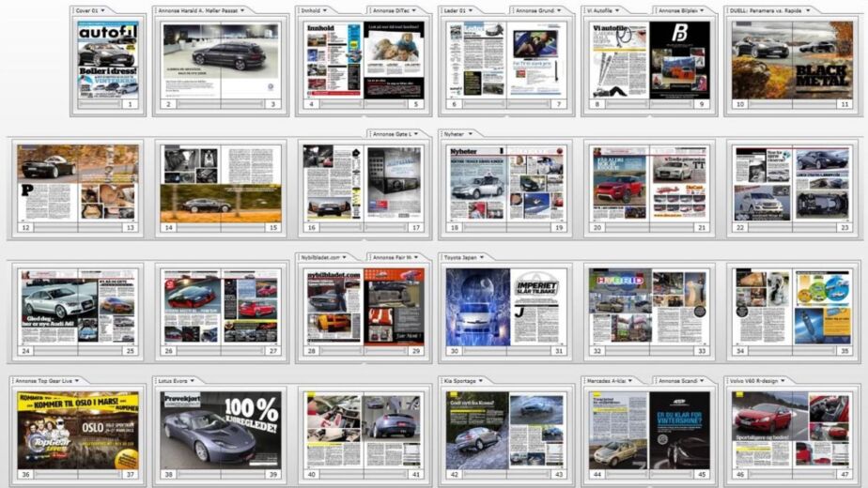Click the page number box 7
Screen dimensions: 868x488
pyautogui.click(x=559, y=104)
